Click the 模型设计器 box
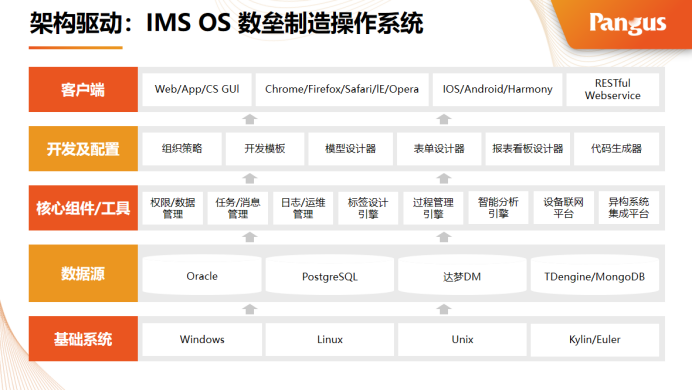 350,149
